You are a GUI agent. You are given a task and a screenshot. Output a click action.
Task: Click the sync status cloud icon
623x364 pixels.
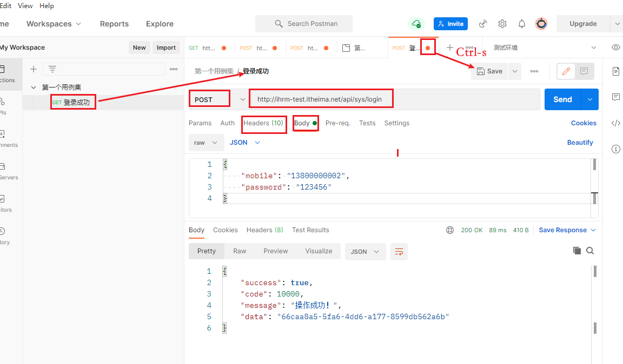pos(416,24)
